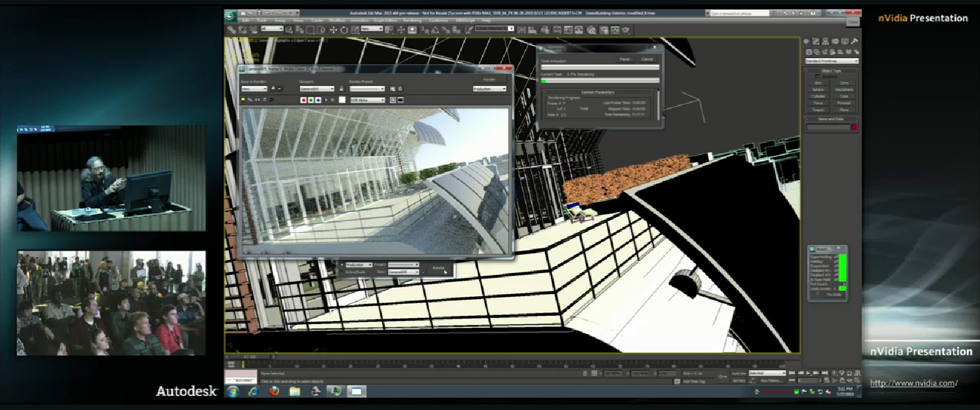Click the 3ds Max application logo button
The height and width of the screenshot is (410, 980).
pyautogui.click(x=231, y=15)
